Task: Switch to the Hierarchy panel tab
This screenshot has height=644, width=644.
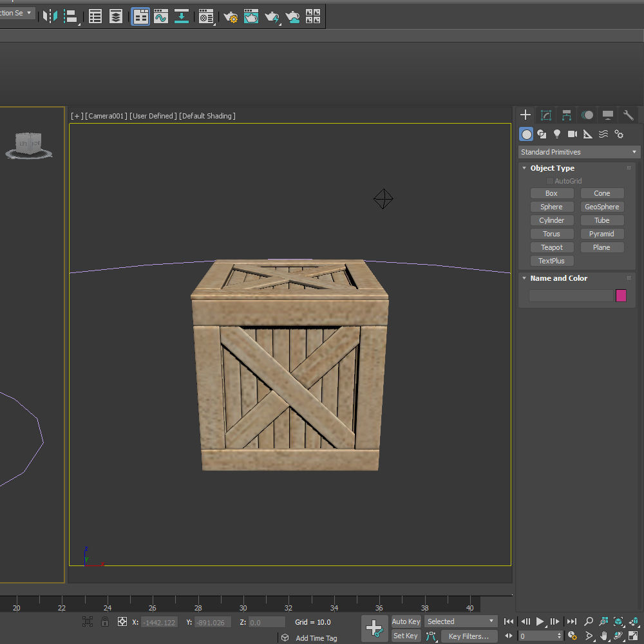Action: click(x=566, y=115)
